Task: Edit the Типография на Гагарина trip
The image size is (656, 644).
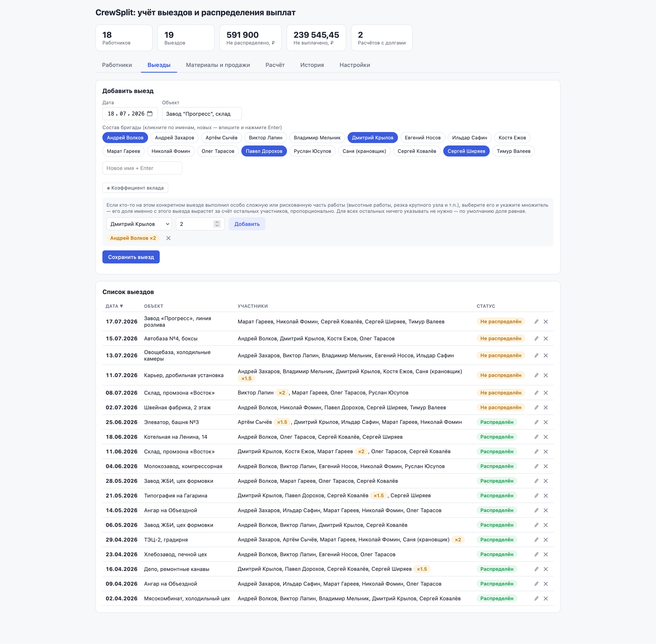Action: pyautogui.click(x=536, y=495)
